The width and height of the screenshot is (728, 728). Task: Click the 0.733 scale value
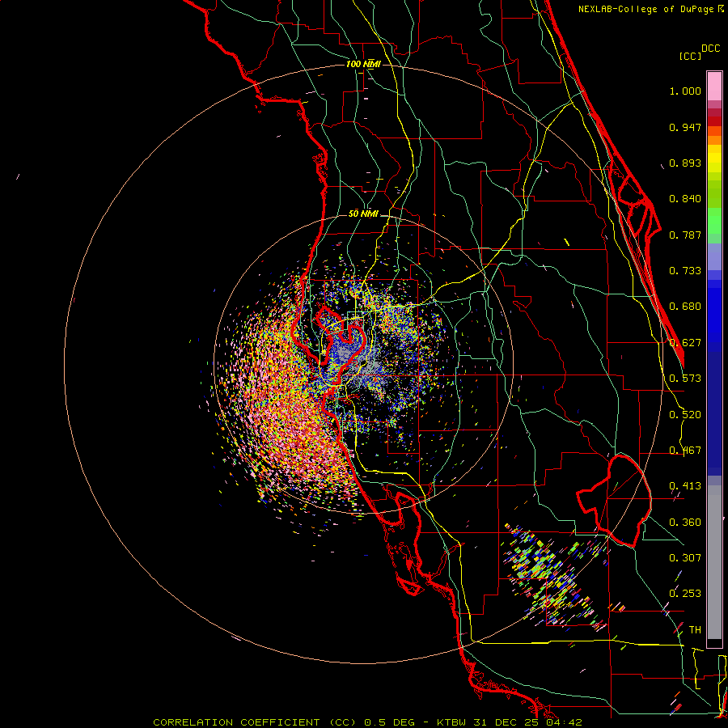pyautogui.click(x=685, y=271)
